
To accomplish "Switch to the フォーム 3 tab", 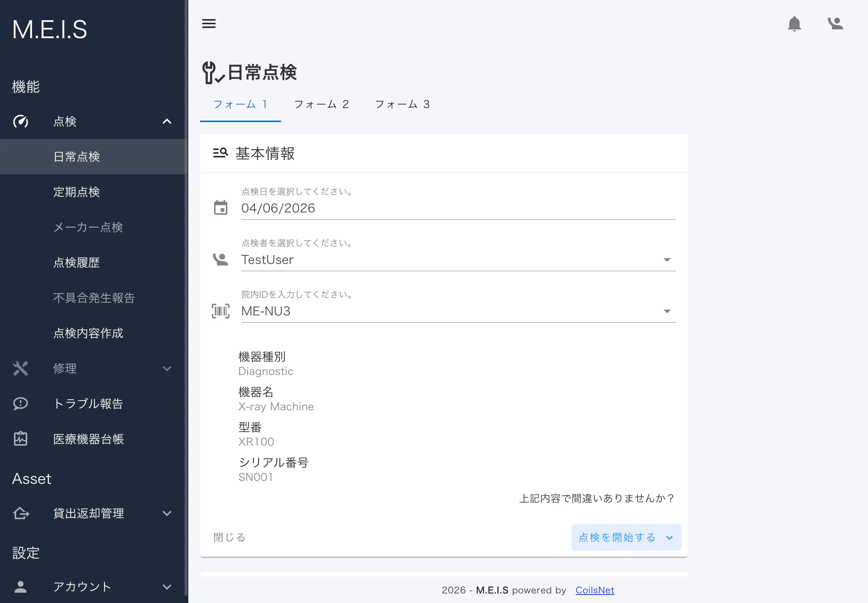I will [402, 105].
